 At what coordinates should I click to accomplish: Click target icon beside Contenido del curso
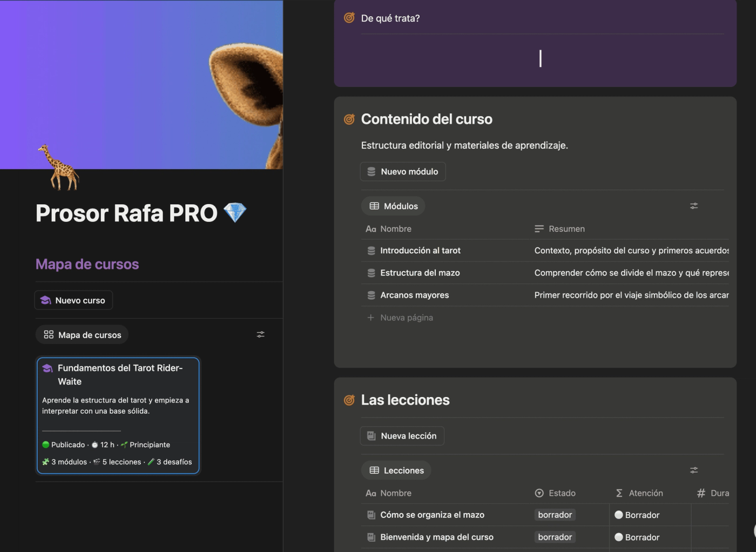point(349,119)
